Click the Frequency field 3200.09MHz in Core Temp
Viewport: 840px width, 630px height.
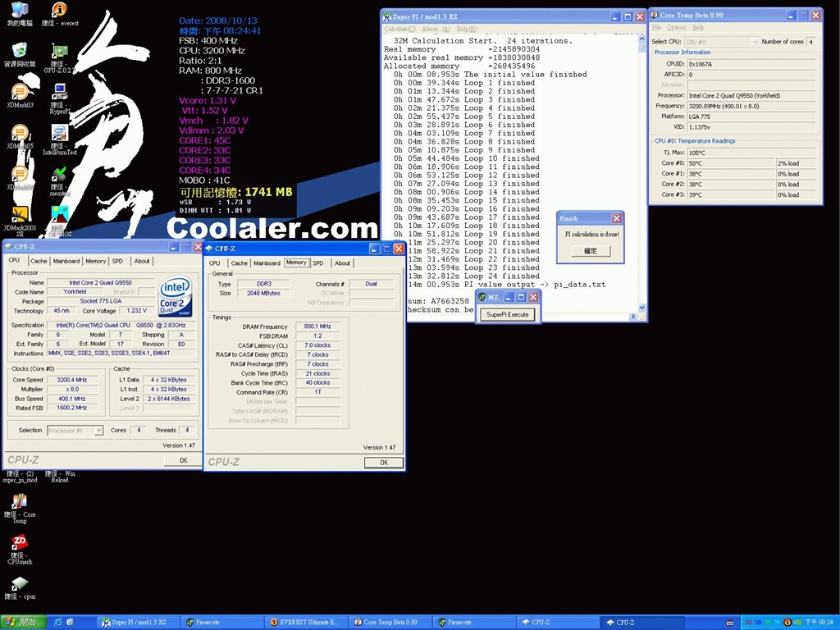(x=751, y=106)
